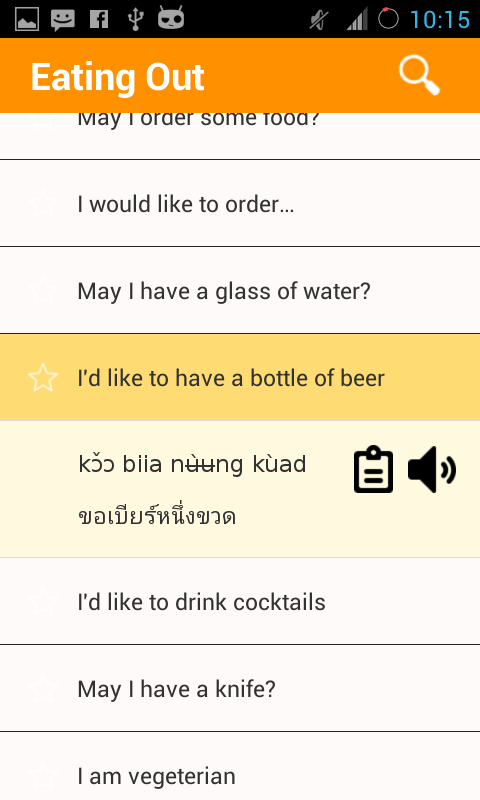Tap the "May I order some food?" row
This screenshot has width=480, height=800.
240,136
